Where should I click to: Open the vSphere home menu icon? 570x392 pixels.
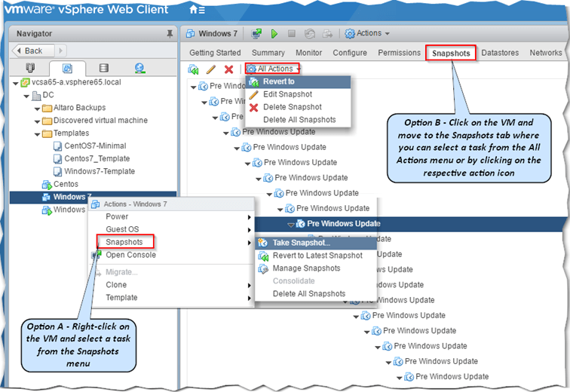(197, 10)
